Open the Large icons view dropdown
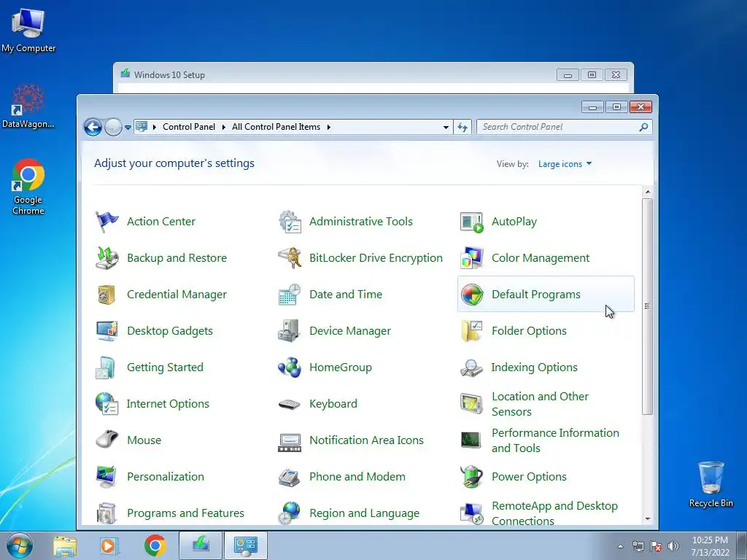Image resolution: width=747 pixels, height=560 pixels. (x=565, y=164)
